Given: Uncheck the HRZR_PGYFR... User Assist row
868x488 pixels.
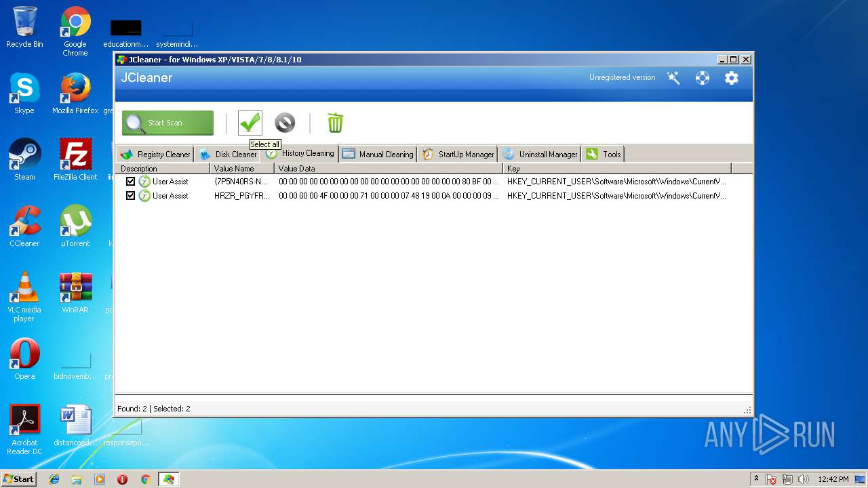Looking at the screenshot, I should pos(130,196).
